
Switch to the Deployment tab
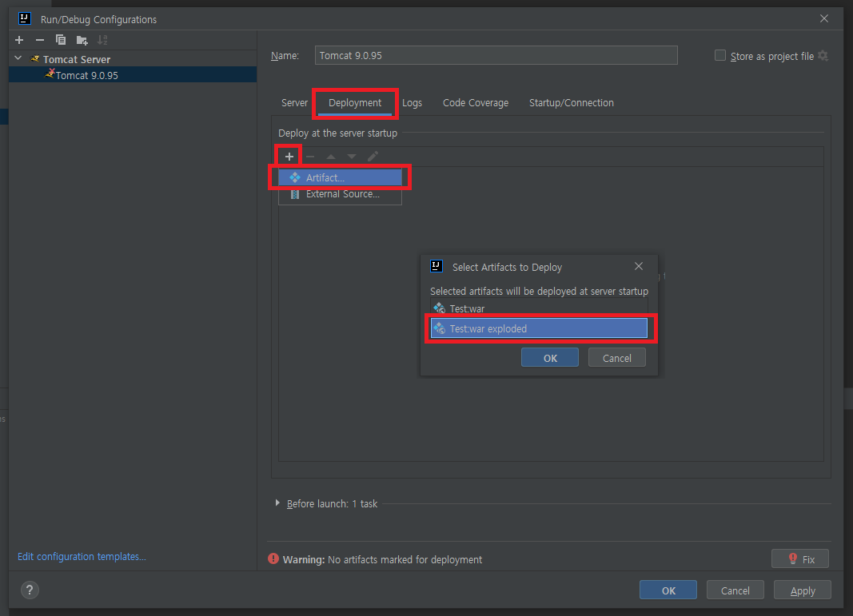pyautogui.click(x=355, y=103)
